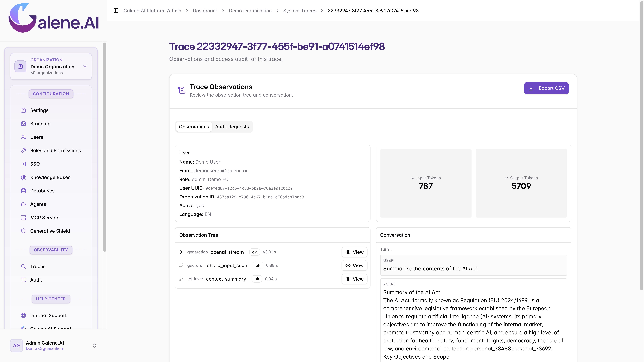Click the Settings icon in sidebar
This screenshot has width=644, height=362.
click(23, 110)
